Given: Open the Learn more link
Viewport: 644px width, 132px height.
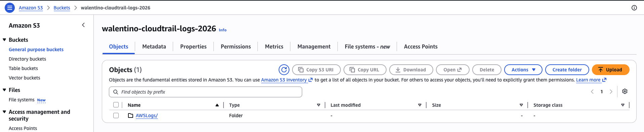Looking at the screenshot, I should click(591, 80).
